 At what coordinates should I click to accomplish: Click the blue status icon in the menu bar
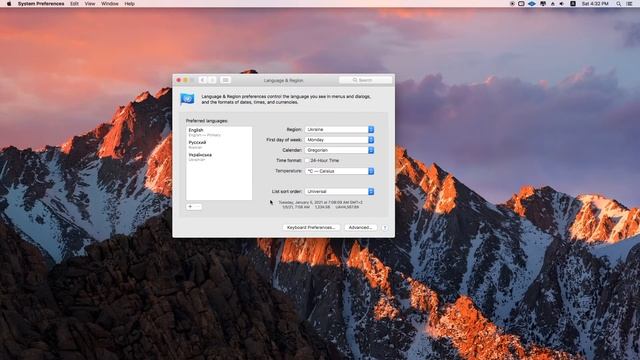tap(531, 4)
